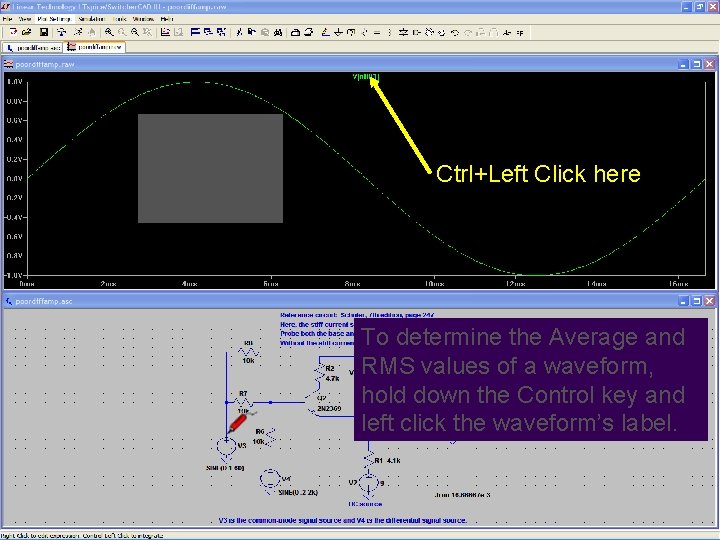The image size is (720, 540).
Task: Switch to the poordiffamp.raw tab
Action: tap(95, 47)
